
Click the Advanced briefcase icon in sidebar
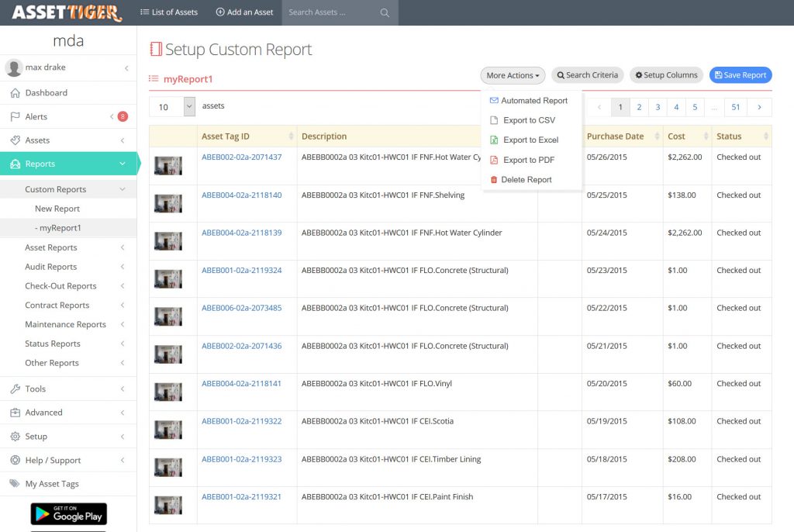click(x=15, y=413)
